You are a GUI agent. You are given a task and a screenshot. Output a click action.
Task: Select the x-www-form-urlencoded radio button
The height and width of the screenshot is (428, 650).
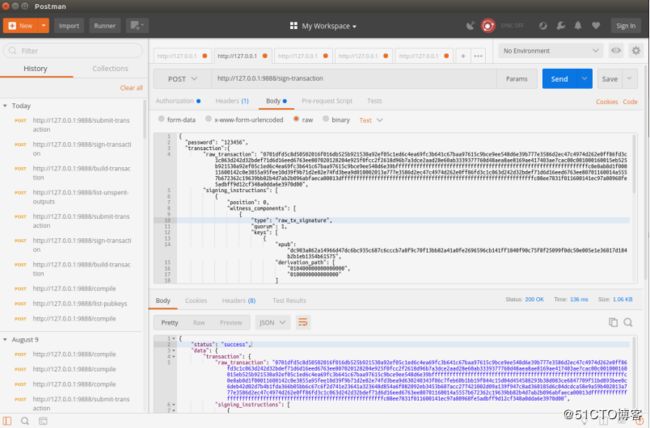point(209,119)
